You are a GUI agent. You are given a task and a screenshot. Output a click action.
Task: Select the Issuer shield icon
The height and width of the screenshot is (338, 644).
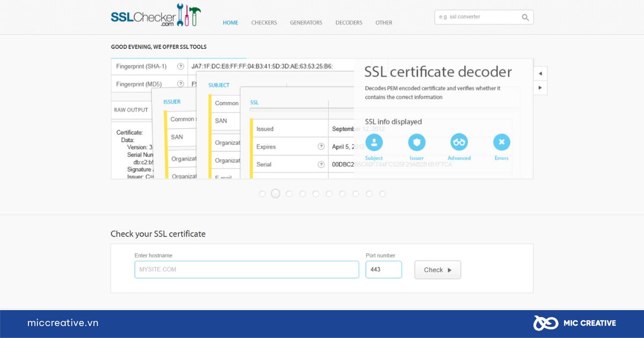click(416, 142)
